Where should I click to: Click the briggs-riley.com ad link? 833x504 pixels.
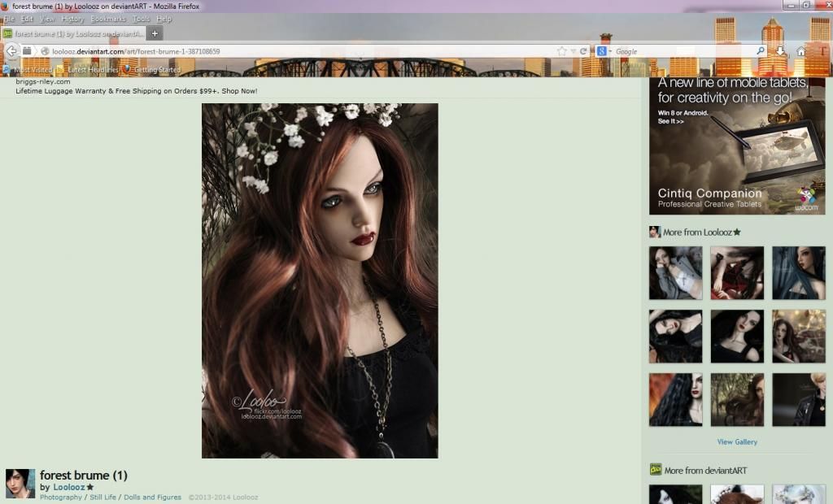coord(43,82)
